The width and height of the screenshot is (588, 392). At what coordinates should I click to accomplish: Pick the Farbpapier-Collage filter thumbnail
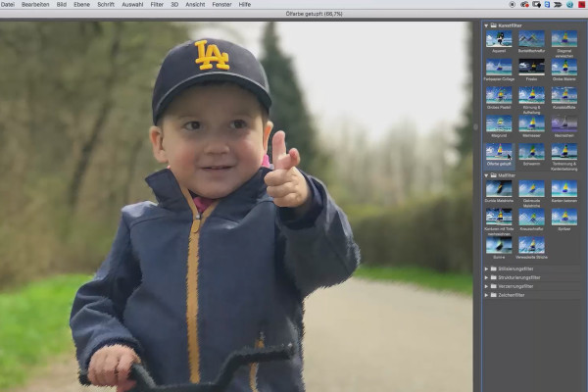(499, 68)
